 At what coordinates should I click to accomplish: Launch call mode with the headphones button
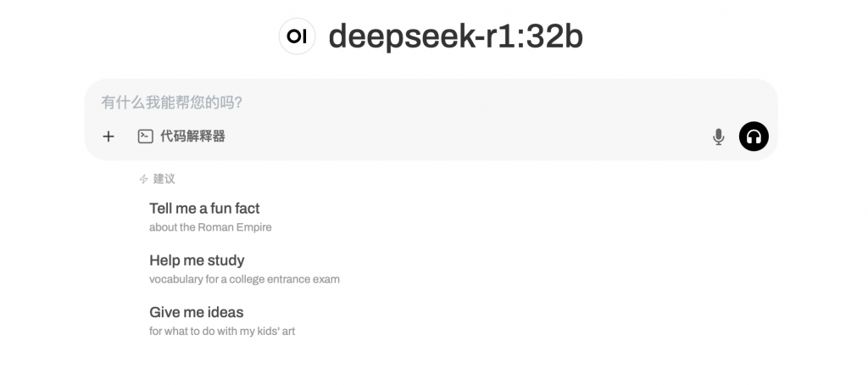tap(754, 137)
